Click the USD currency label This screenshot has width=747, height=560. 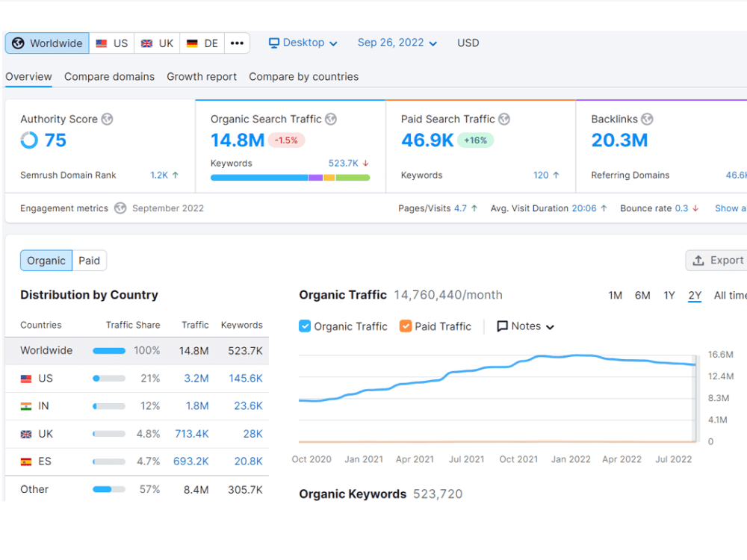click(468, 43)
